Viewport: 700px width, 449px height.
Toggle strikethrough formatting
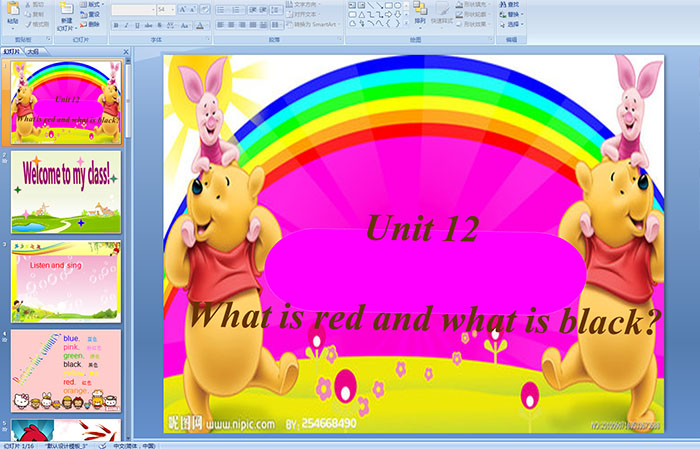tap(148, 25)
